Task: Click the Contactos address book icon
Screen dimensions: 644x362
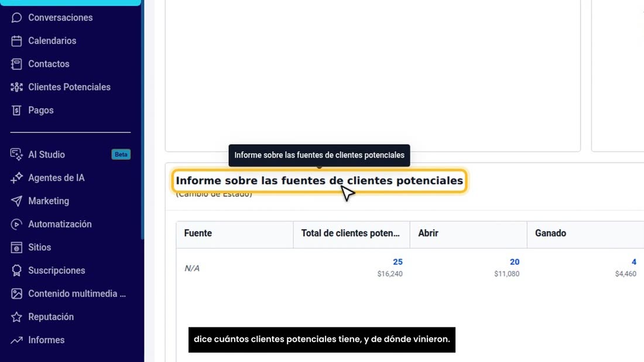Action: (16, 64)
